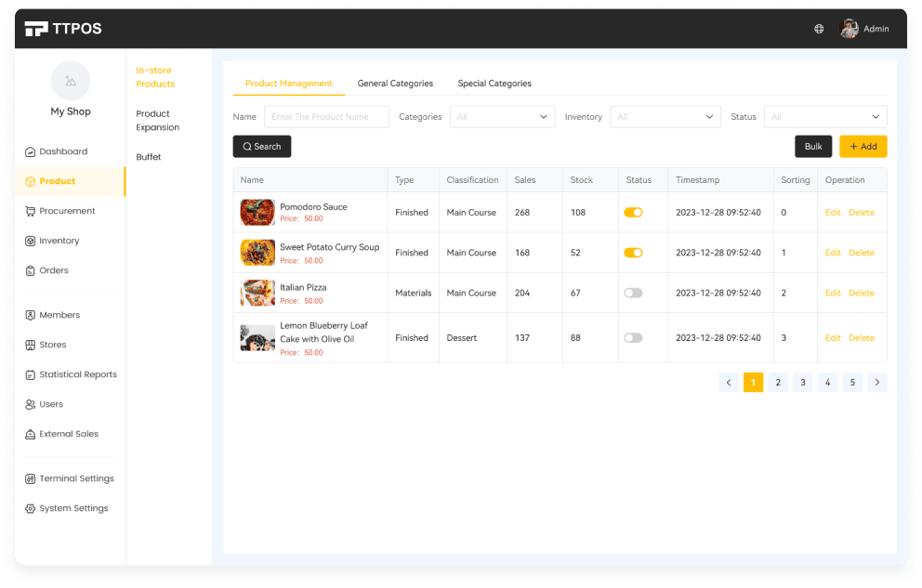Edit the Lemon Blueberry Loaf Cake
The image size is (922, 588).
pos(833,338)
